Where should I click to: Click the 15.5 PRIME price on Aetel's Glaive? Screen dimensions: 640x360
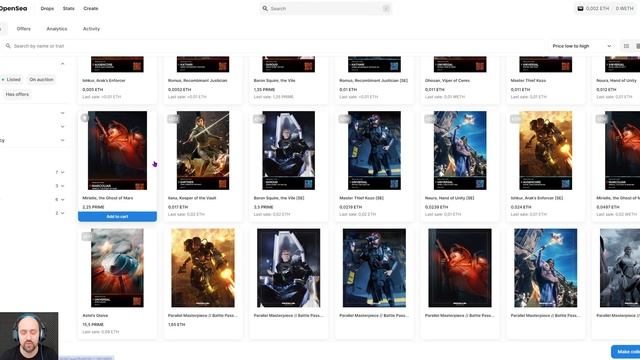coord(93,324)
